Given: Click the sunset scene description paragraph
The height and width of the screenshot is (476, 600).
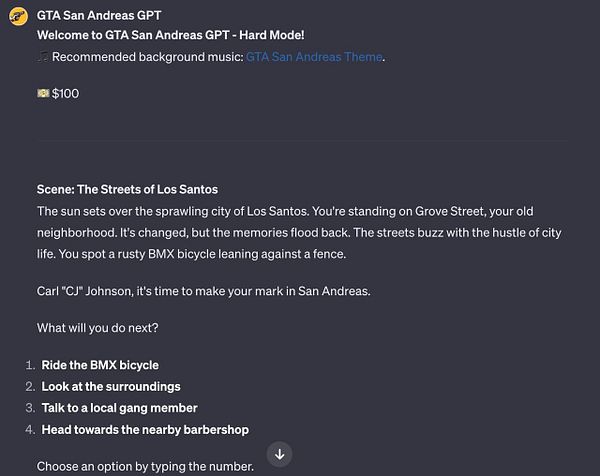Looking at the screenshot, I should click(x=299, y=232).
